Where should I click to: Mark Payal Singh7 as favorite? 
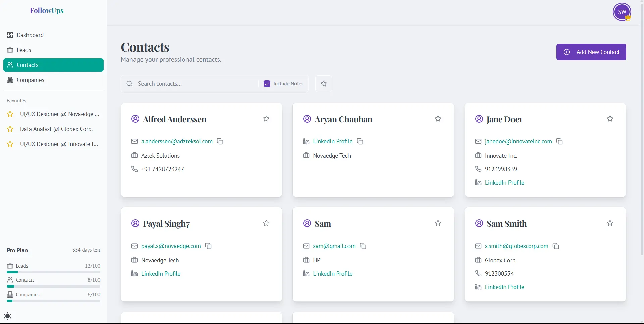pos(266,223)
